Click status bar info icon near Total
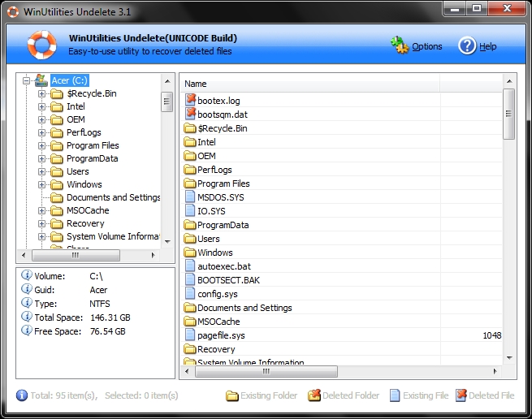The width and height of the screenshot is (532, 419). click(x=22, y=395)
